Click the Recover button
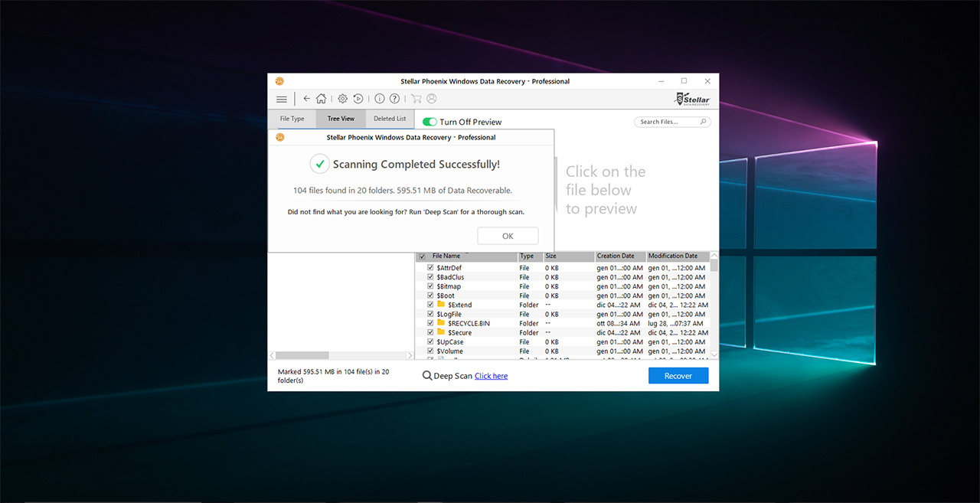This screenshot has height=503, width=980. click(678, 376)
